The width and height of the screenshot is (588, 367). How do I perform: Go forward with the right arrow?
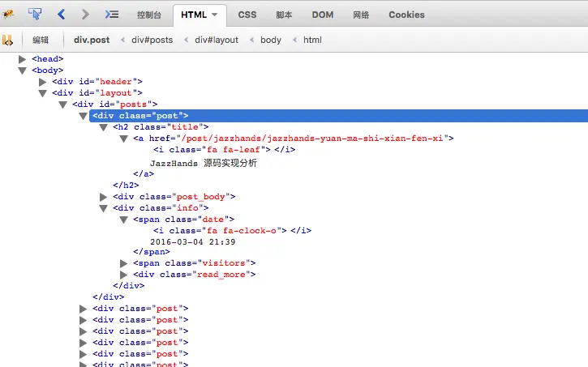point(85,15)
